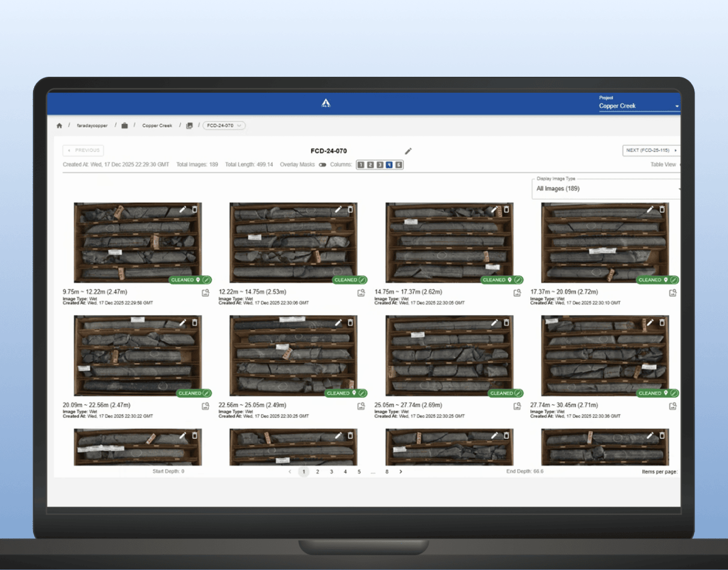Screen dimensions: 728x570
Task: Open image search for 25.05m ~ 27.74m
Action: pyautogui.click(x=517, y=406)
